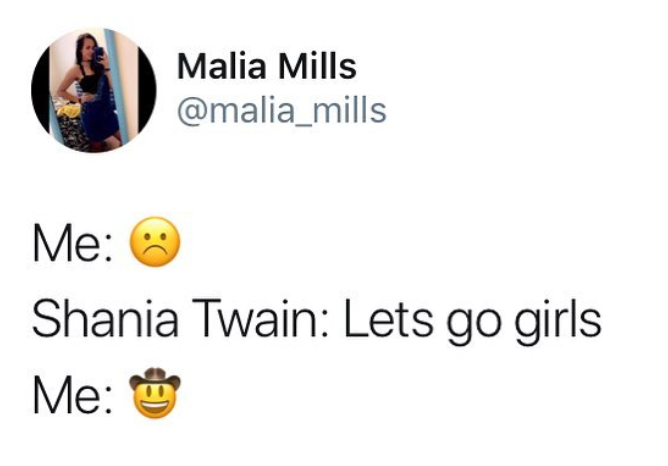Click the "@" symbol of the handle

tap(189, 109)
